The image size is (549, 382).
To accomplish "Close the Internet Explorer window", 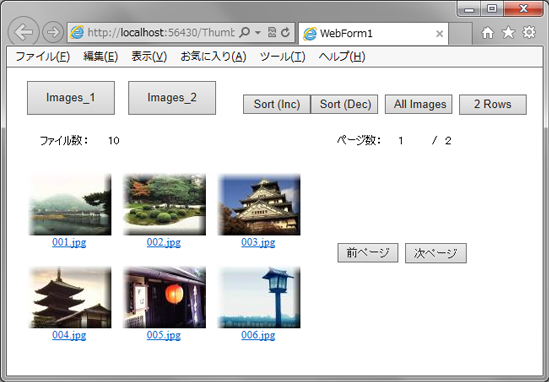I will click(523, 9).
